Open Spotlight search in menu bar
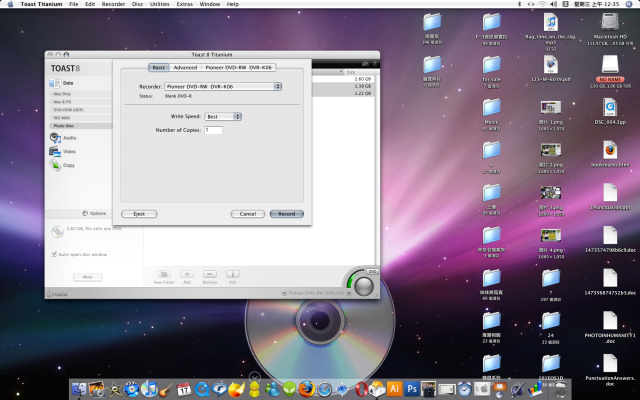Screen dimensions: 640x400 click(629, 4)
